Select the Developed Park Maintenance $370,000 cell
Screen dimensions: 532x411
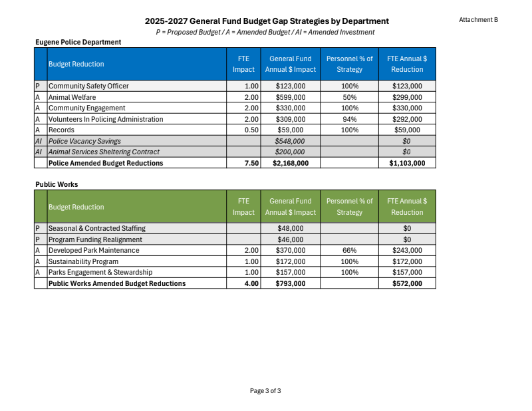[290, 250]
